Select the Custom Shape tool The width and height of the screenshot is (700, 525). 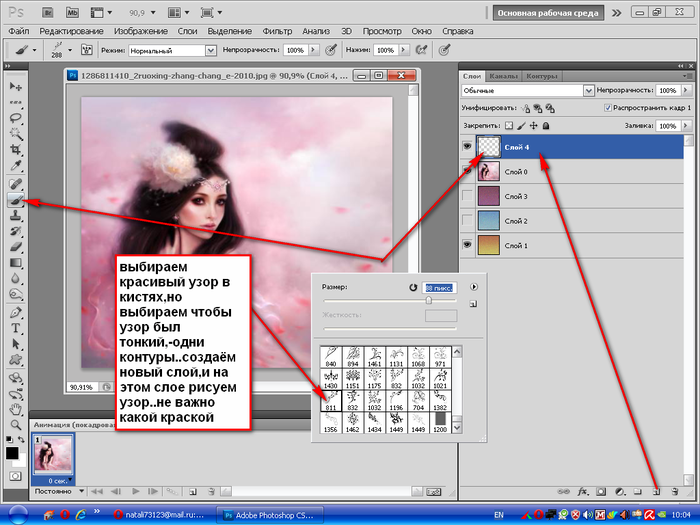[16, 360]
